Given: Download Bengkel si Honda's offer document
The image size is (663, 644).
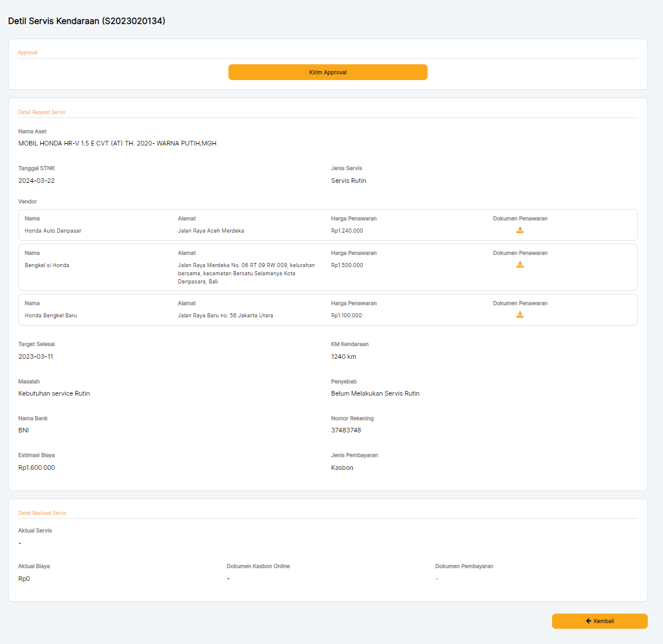Looking at the screenshot, I should tap(520, 265).
